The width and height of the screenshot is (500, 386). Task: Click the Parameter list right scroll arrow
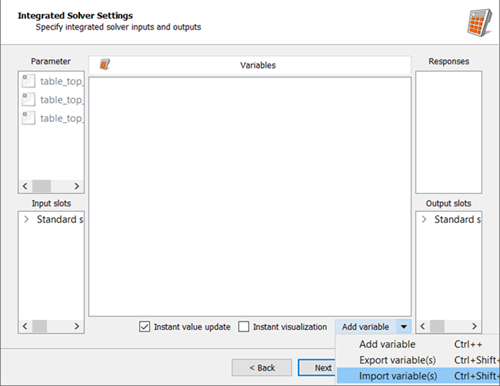click(77, 186)
